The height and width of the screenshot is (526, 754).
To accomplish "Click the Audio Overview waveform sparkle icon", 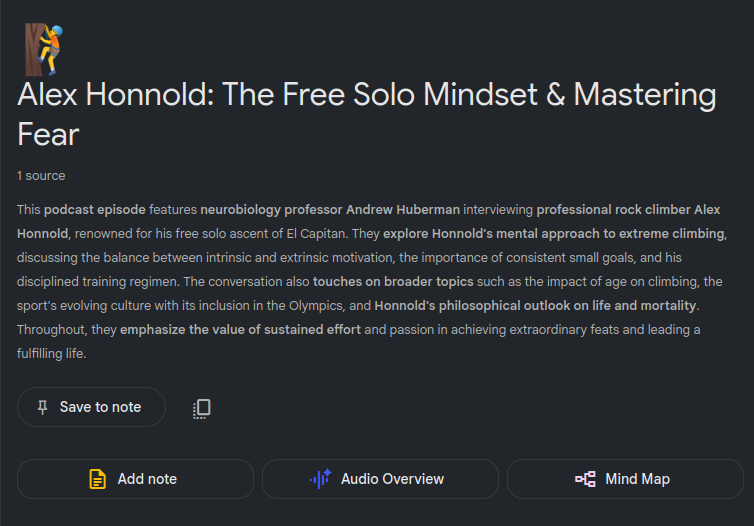I will tap(320, 479).
